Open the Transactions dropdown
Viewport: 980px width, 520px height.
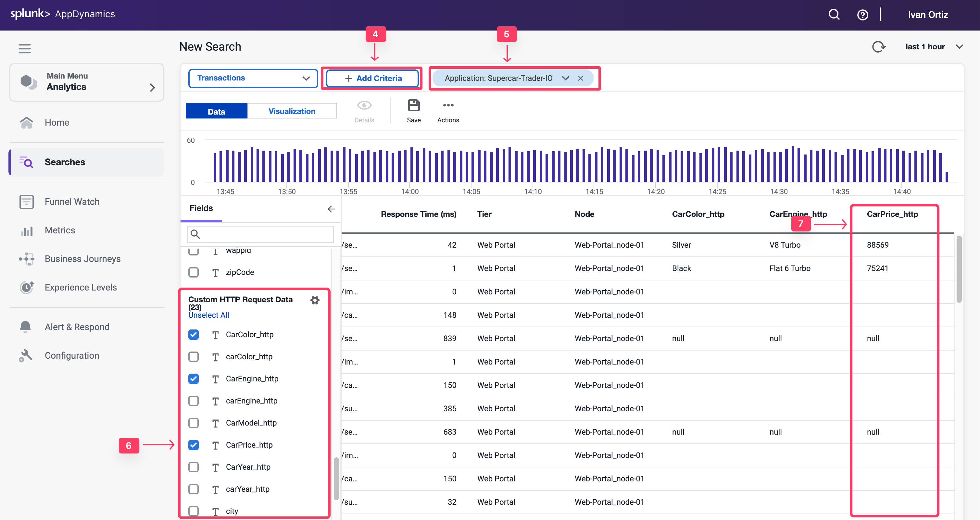point(253,78)
